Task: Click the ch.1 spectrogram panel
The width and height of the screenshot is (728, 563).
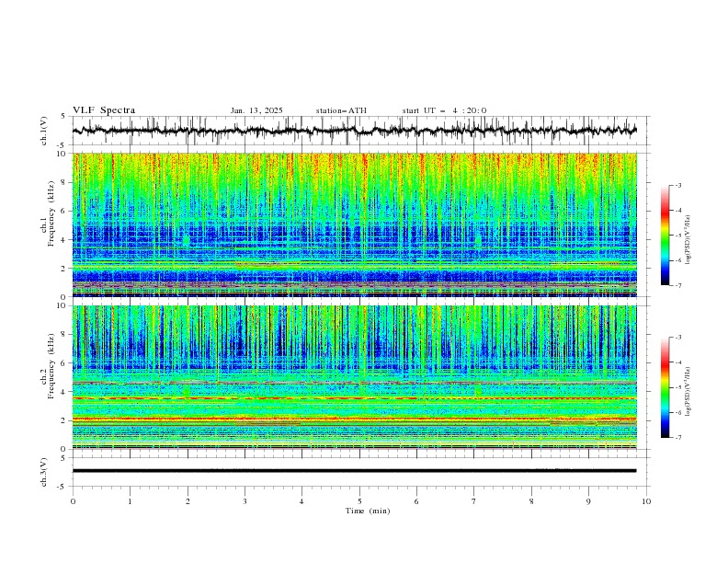Action: pos(355,224)
